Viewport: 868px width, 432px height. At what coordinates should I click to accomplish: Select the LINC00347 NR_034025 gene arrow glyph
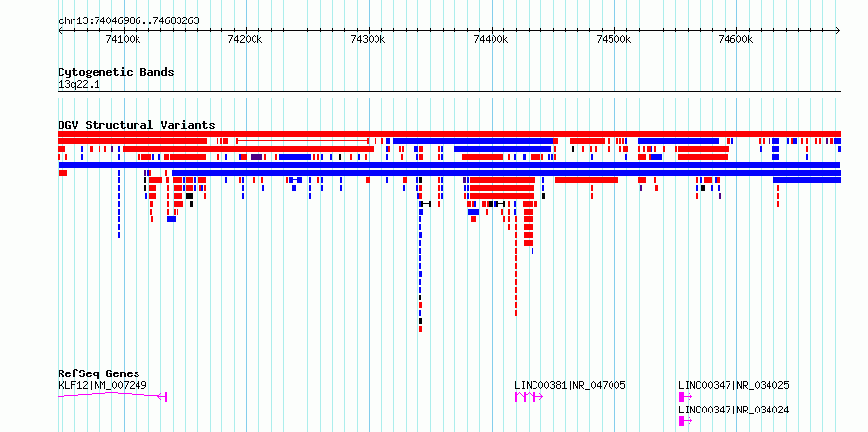pos(686,397)
